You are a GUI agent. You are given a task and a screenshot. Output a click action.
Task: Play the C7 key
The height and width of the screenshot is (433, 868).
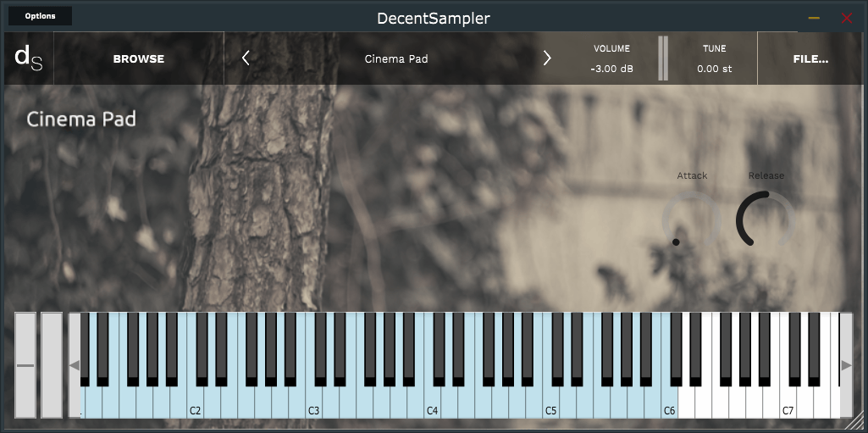pos(788,403)
